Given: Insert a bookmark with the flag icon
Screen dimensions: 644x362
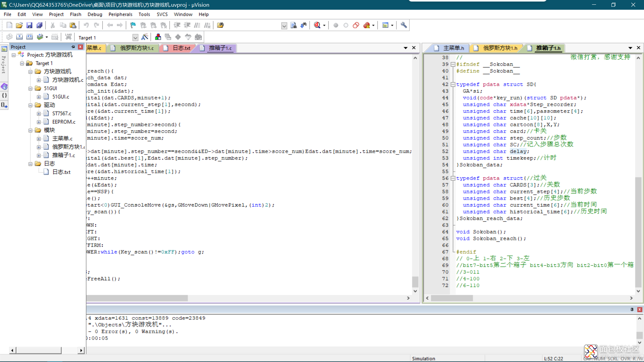Looking at the screenshot, I should point(133,25).
